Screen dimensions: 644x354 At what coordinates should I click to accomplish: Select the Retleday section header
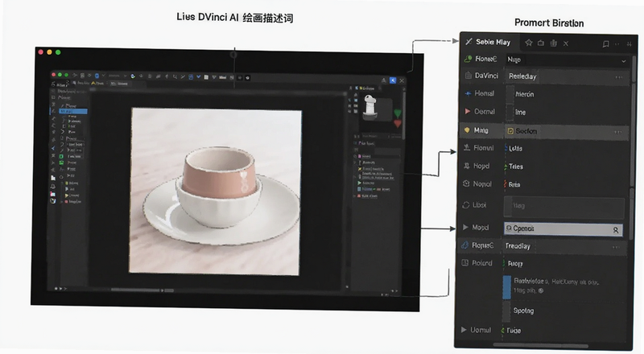(568, 76)
